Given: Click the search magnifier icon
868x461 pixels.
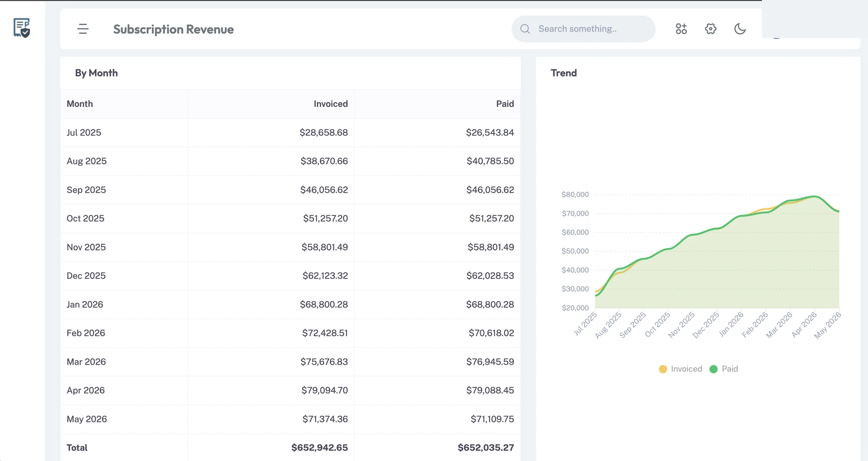Looking at the screenshot, I should tap(525, 29).
